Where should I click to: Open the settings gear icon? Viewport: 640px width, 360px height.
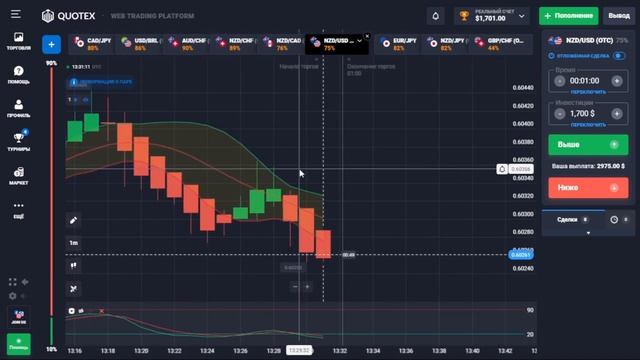13,296
